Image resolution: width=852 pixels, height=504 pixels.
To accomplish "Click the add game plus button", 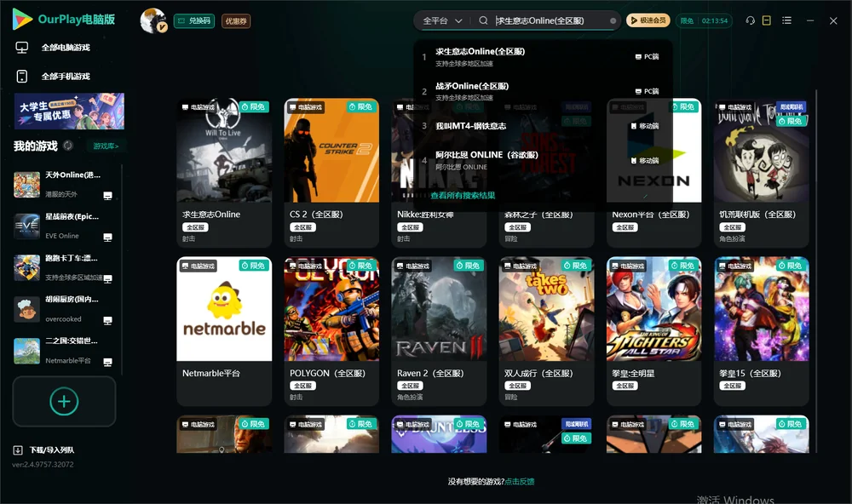I will pos(64,401).
